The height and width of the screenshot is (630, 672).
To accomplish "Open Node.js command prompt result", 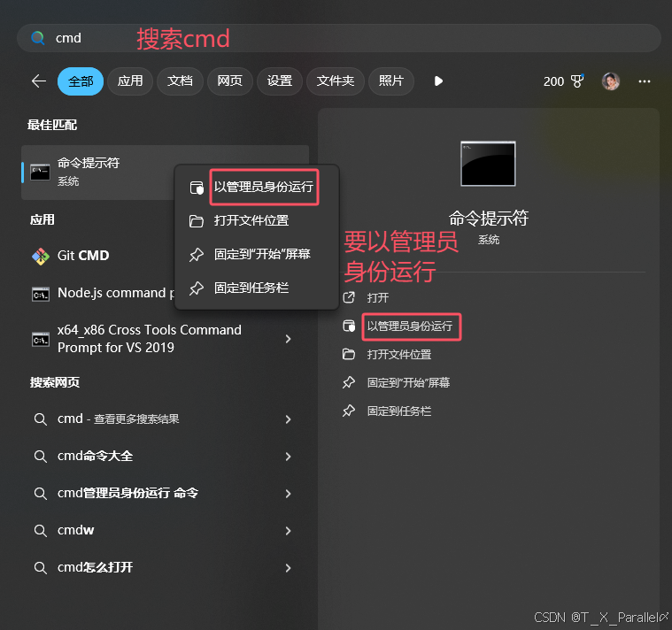I will pyautogui.click(x=116, y=294).
